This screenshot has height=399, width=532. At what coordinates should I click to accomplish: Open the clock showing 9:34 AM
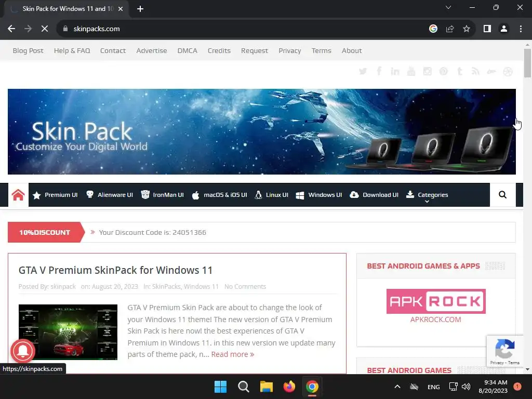tap(493, 387)
